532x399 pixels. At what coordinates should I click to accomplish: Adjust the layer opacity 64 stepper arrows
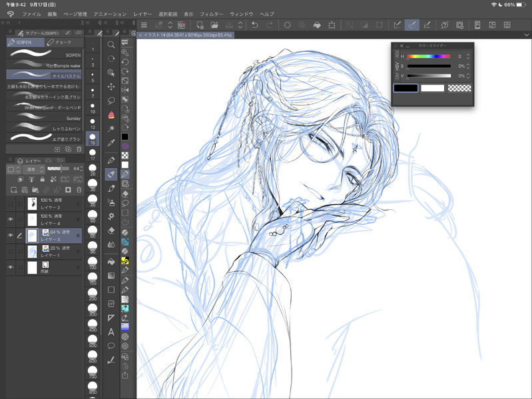click(x=81, y=169)
